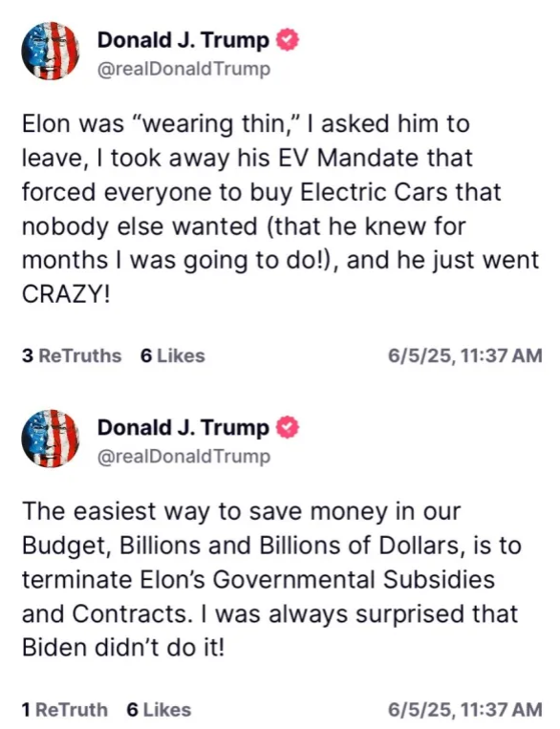Open the flag-face avatar on the Governmental Subsidies post
This screenshot has width=560, height=729.
pos(51,438)
